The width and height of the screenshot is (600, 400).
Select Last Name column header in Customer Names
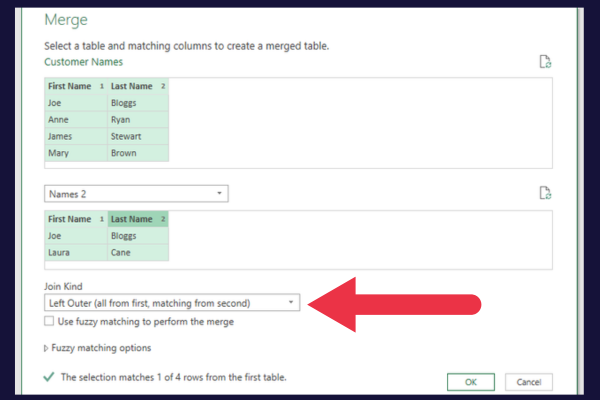click(138, 86)
